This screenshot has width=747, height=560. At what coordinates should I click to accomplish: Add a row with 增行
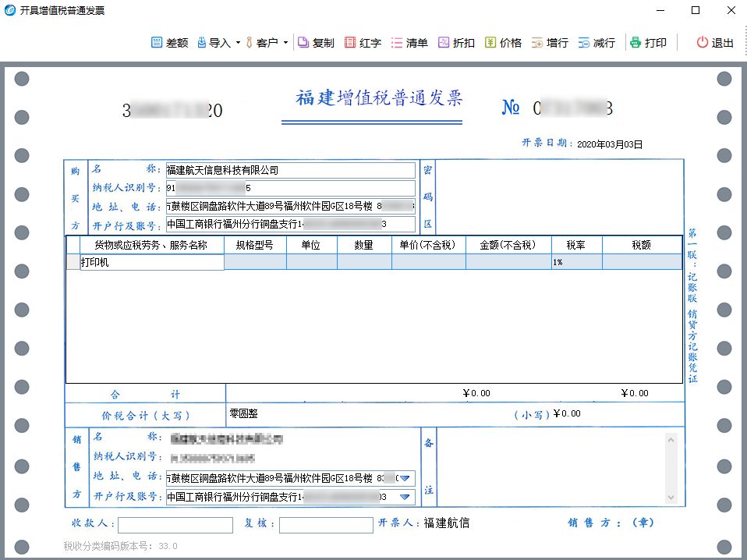pos(550,42)
